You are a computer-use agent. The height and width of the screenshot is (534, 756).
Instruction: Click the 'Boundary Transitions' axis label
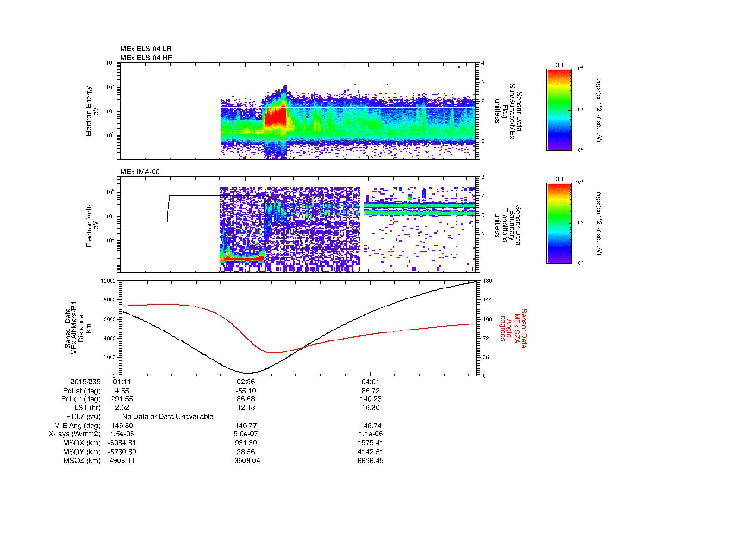[508, 225]
